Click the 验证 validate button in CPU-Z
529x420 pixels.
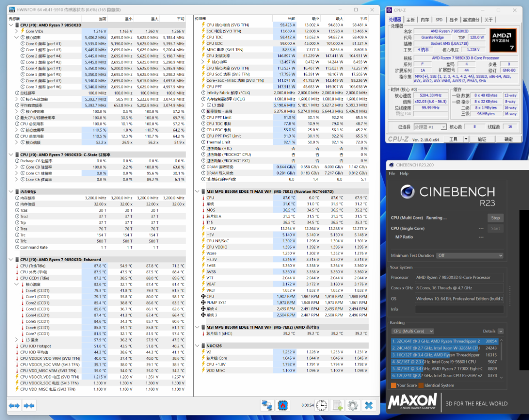(482, 139)
